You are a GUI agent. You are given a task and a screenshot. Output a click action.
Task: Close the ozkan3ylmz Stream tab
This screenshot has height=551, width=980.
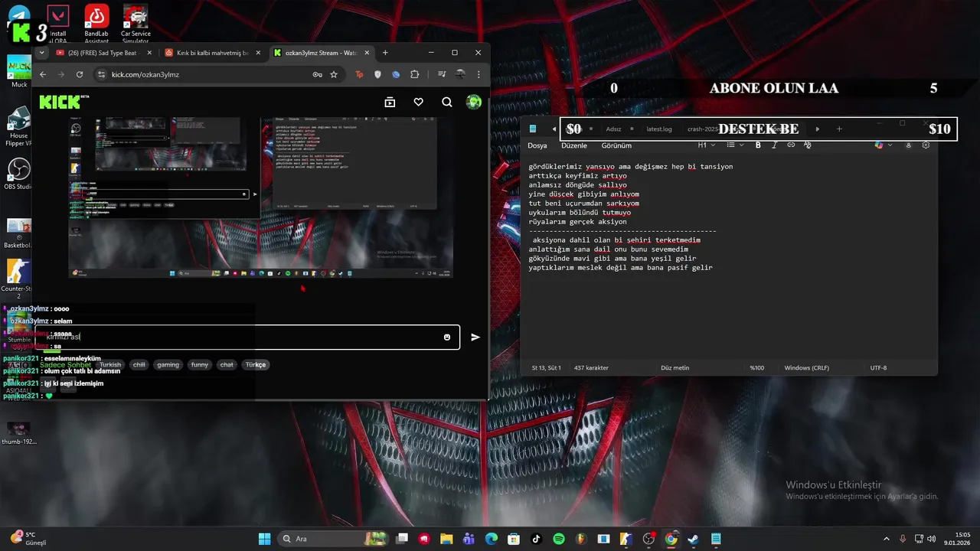(367, 53)
